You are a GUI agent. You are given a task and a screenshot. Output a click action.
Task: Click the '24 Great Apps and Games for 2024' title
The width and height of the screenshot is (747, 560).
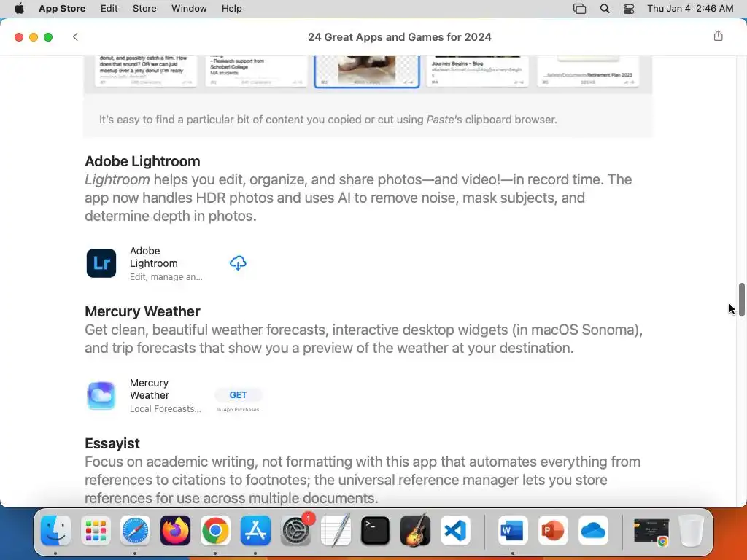pyautogui.click(x=399, y=36)
